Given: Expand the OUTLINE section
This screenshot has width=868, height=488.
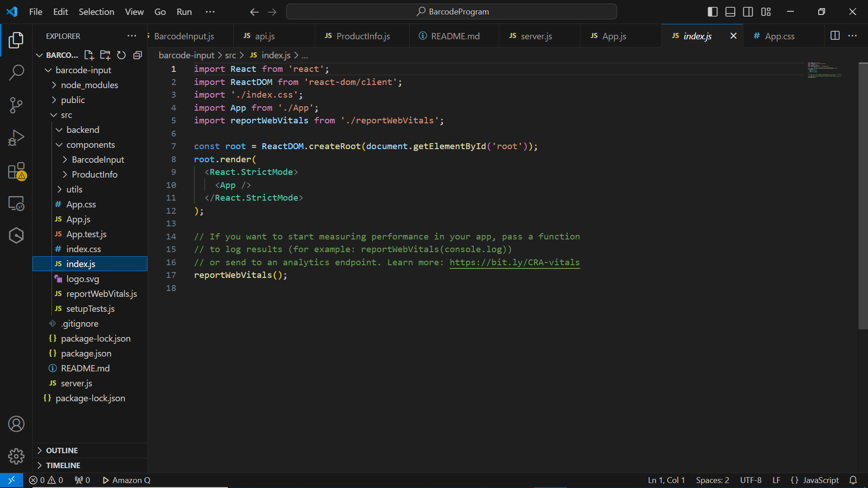Looking at the screenshot, I should point(62,450).
